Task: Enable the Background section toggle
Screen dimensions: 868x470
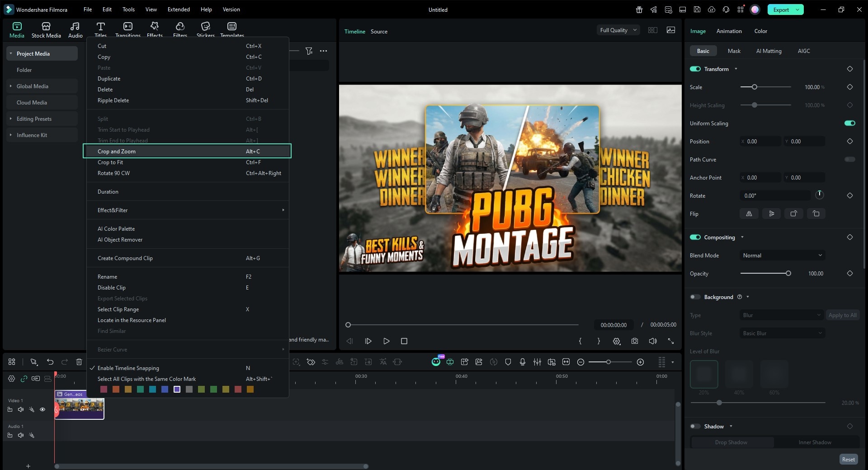Action: [695, 297]
